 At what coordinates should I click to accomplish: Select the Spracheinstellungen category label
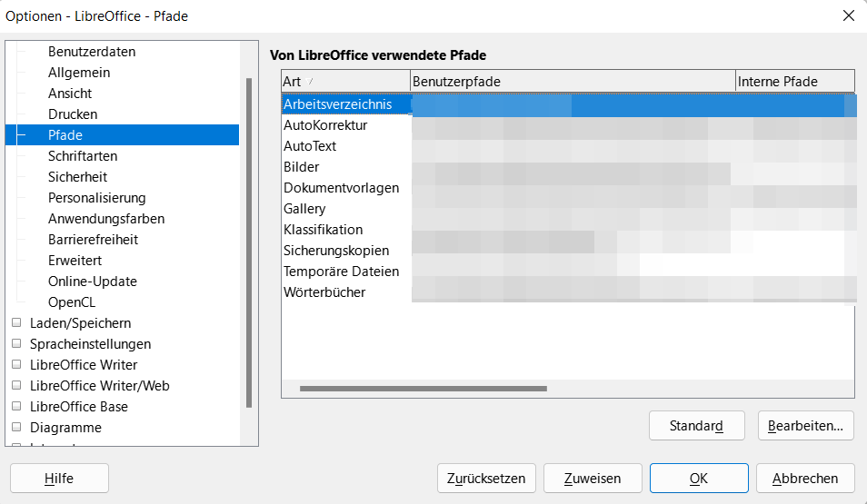(90, 344)
